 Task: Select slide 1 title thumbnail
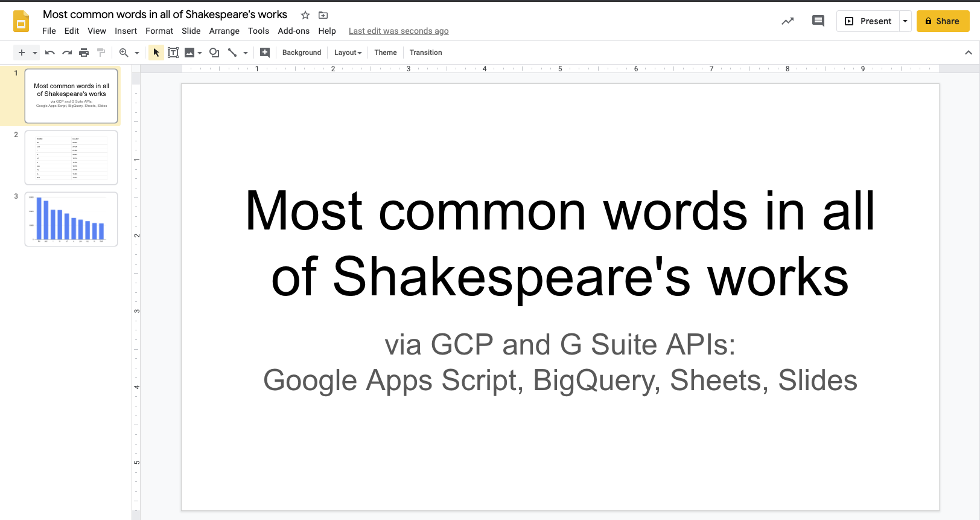(x=71, y=96)
